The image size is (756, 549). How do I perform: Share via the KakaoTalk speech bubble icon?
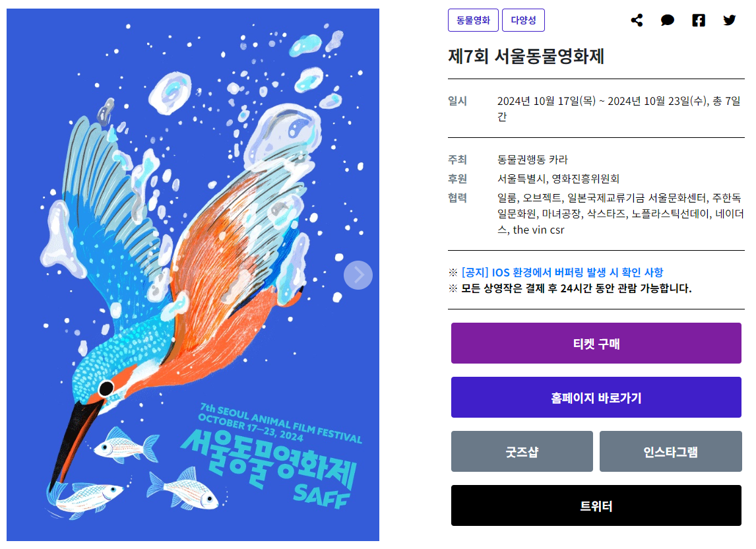point(668,20)
